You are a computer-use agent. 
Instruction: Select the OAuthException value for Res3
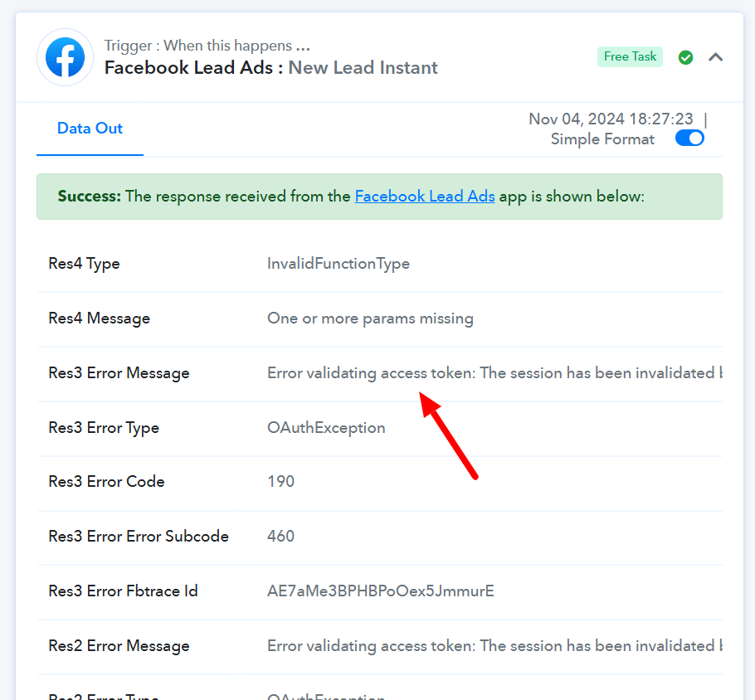pos(326,428)
